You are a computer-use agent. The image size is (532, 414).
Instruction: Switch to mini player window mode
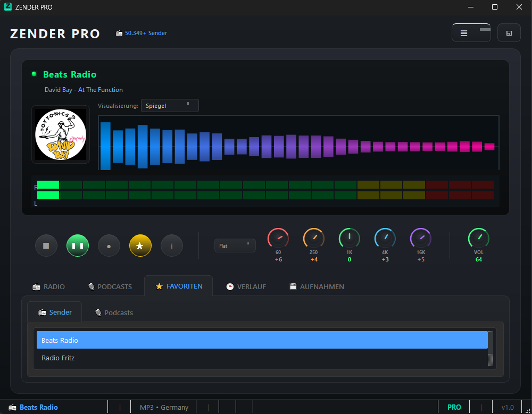[x=509, y=33]
